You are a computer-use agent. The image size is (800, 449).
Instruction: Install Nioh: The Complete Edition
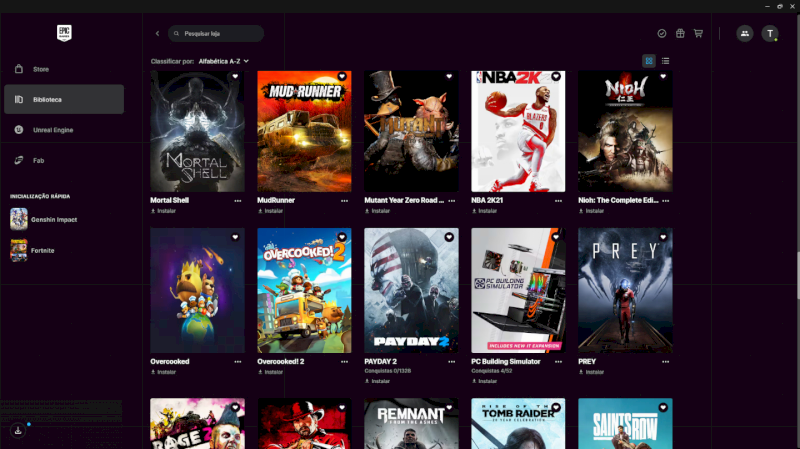tap(591, 211)
